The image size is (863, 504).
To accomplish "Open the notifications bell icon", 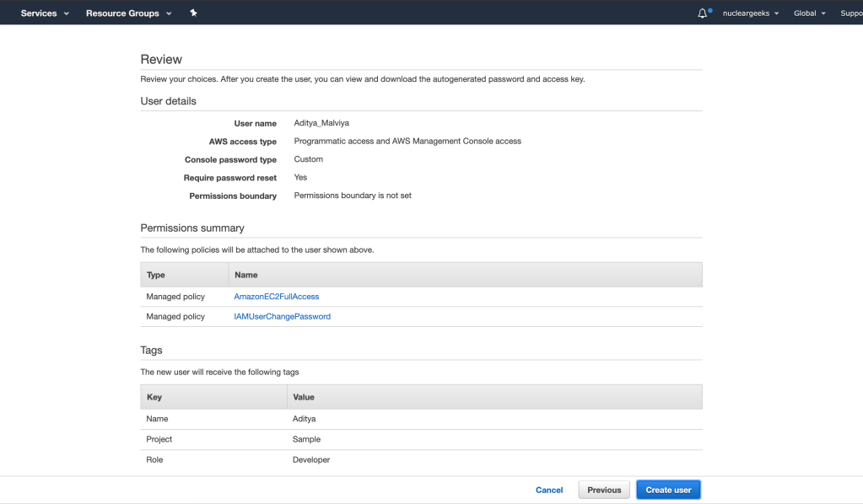I will tap(703, 13).
